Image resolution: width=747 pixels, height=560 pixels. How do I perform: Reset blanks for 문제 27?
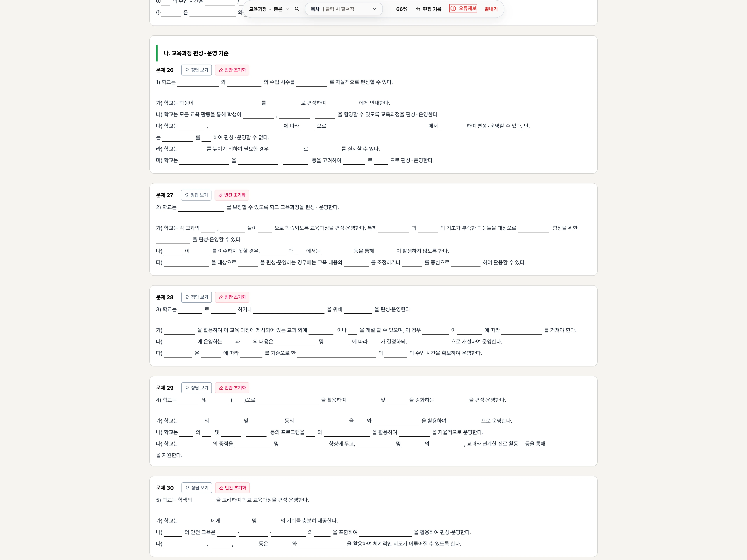click(232, 195)
